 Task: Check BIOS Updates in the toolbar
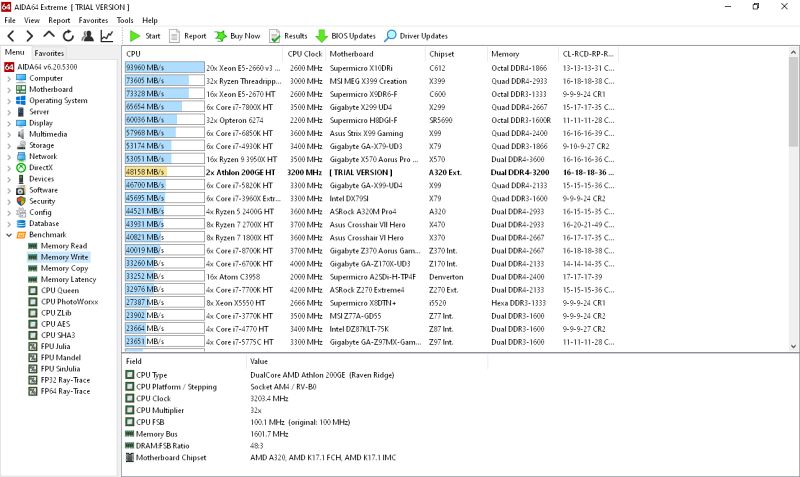coord(345,36)
